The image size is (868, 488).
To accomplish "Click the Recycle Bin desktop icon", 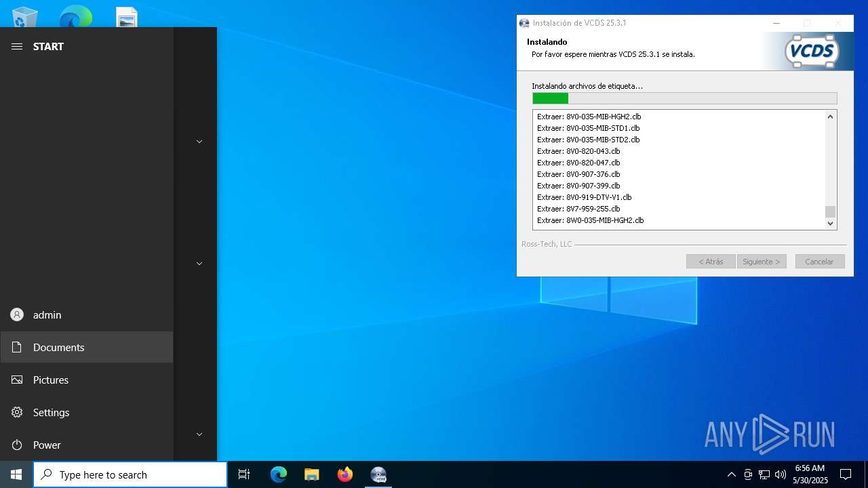I will 24,17.
